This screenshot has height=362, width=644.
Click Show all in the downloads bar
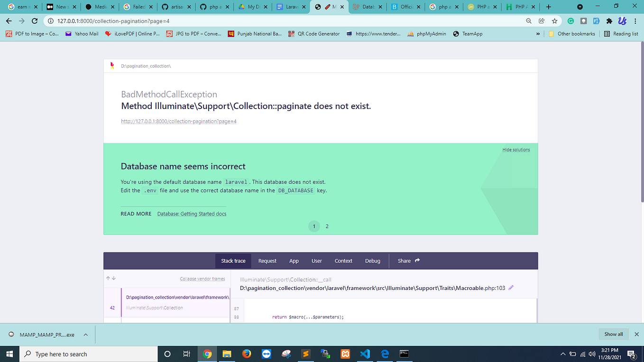pos(614,334)
